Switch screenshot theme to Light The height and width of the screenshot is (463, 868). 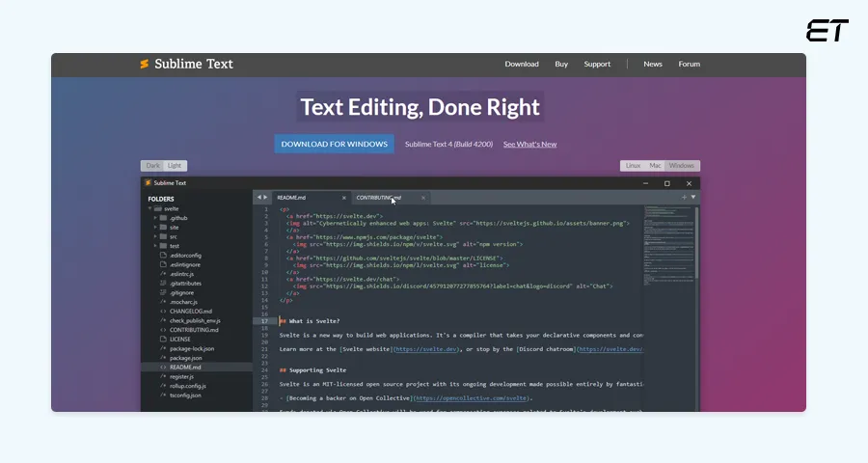pos(175,166)
